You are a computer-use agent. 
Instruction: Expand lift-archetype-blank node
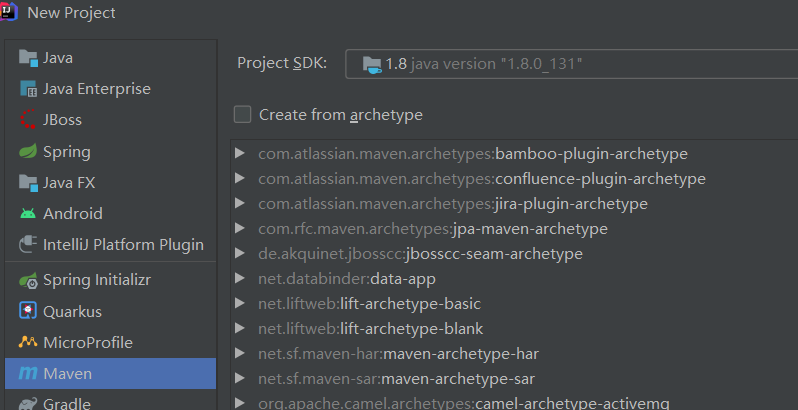[240, 328]
